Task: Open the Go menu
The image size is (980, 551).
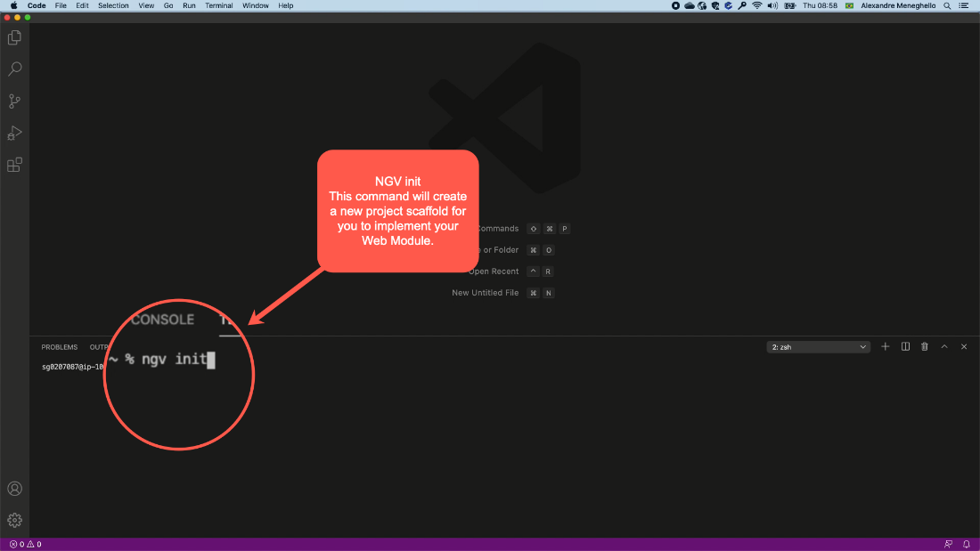Action: click(x=168, y=5)
